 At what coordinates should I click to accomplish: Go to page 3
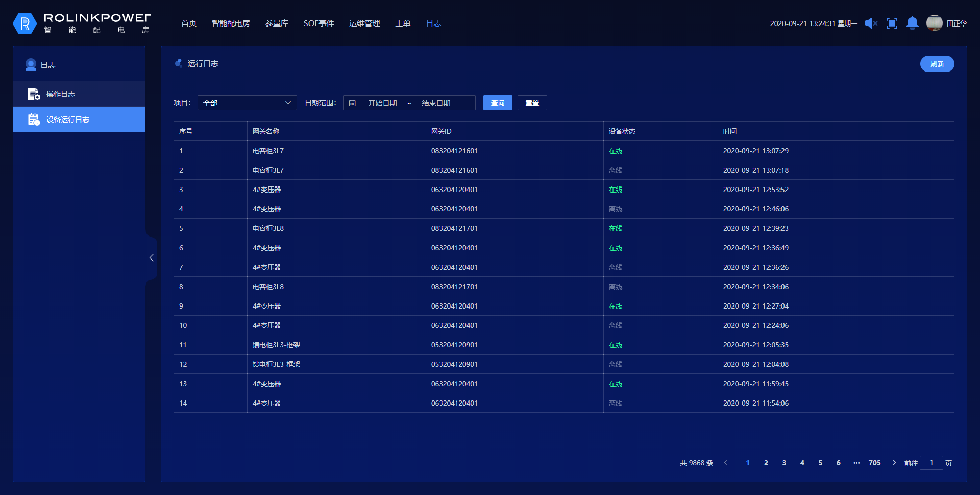(784, 463)
